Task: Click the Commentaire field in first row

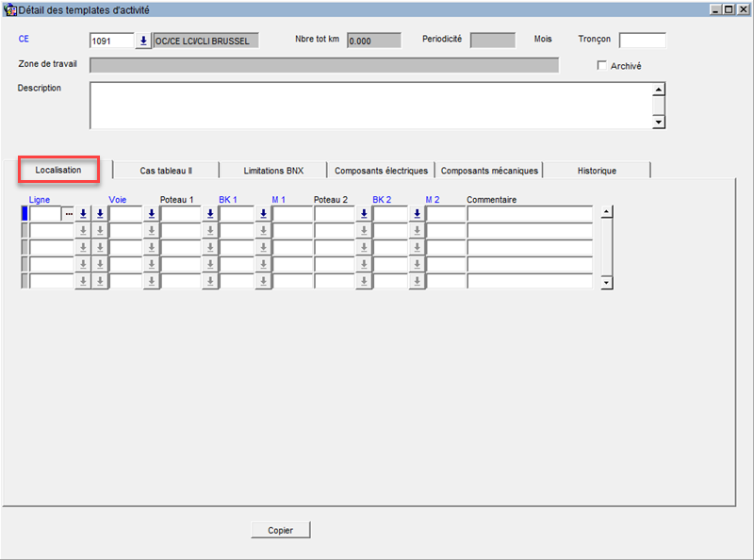Action: (x=530, y=214)
